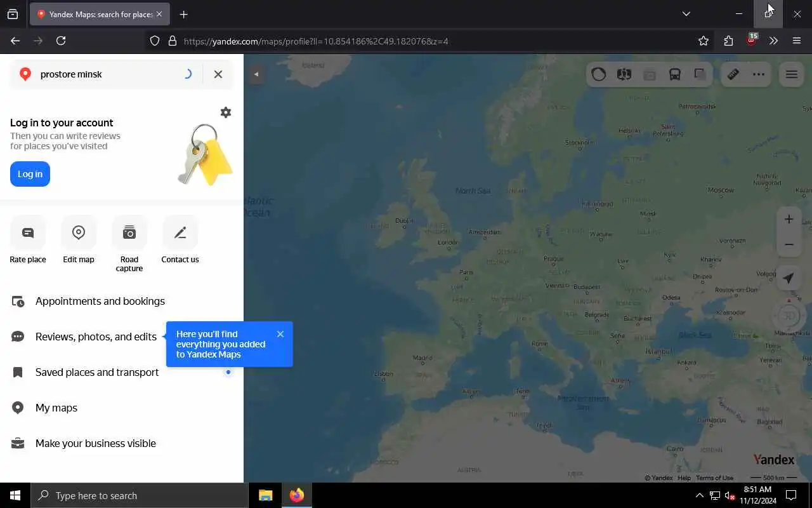Toggle street panoramas and photos layer
The width and height of the screenshot is (812, 508).
[624, 74]
